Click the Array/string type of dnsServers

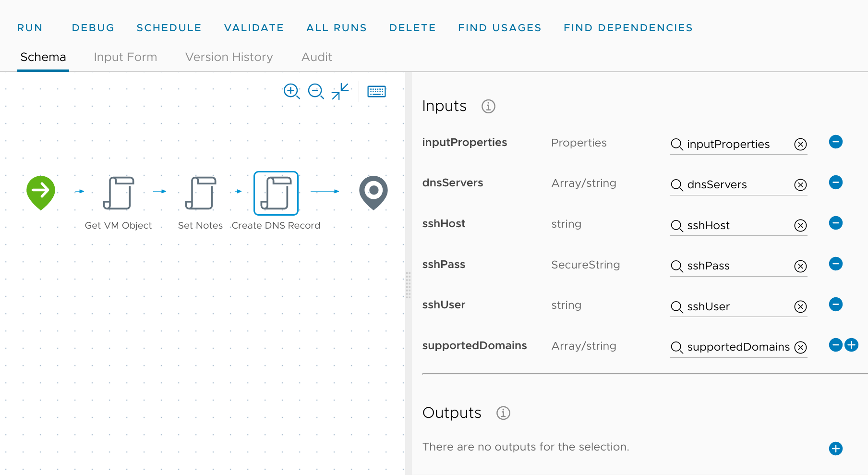coord(584,183)
